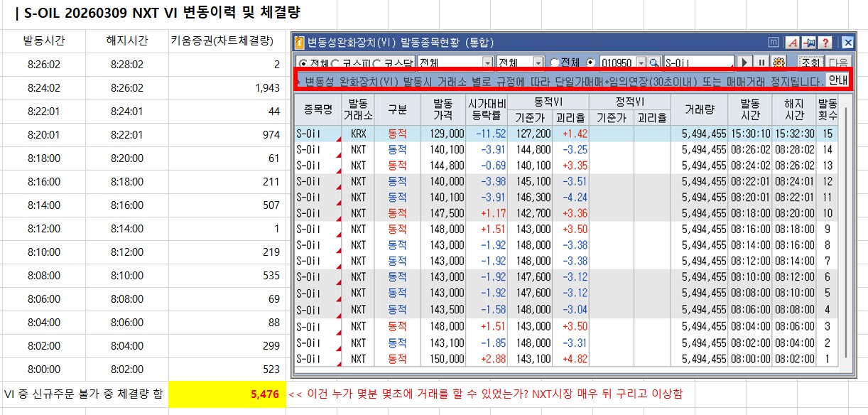Screen dimensions: 868x415
Task: Click the pause icon next to play
Action: tap(761, 63)
